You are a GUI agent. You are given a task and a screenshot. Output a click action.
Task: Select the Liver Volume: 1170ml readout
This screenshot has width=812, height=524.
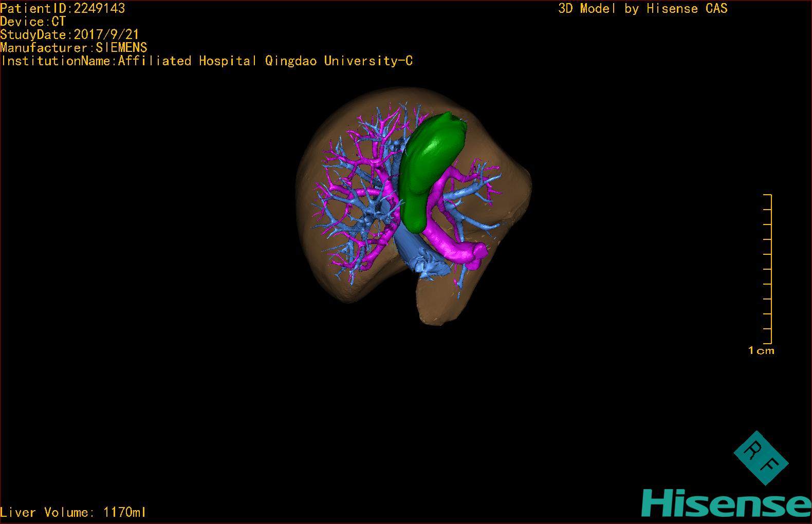tap(73, 512)
